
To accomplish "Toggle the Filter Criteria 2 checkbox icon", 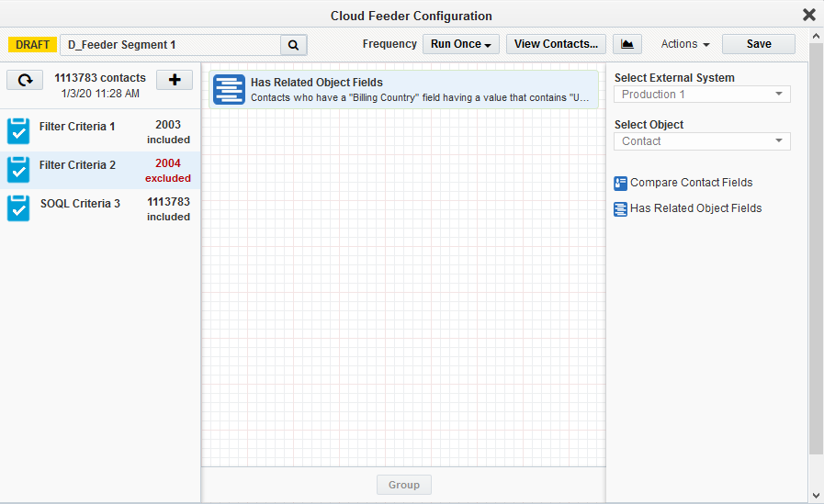I will click(18, 170).
